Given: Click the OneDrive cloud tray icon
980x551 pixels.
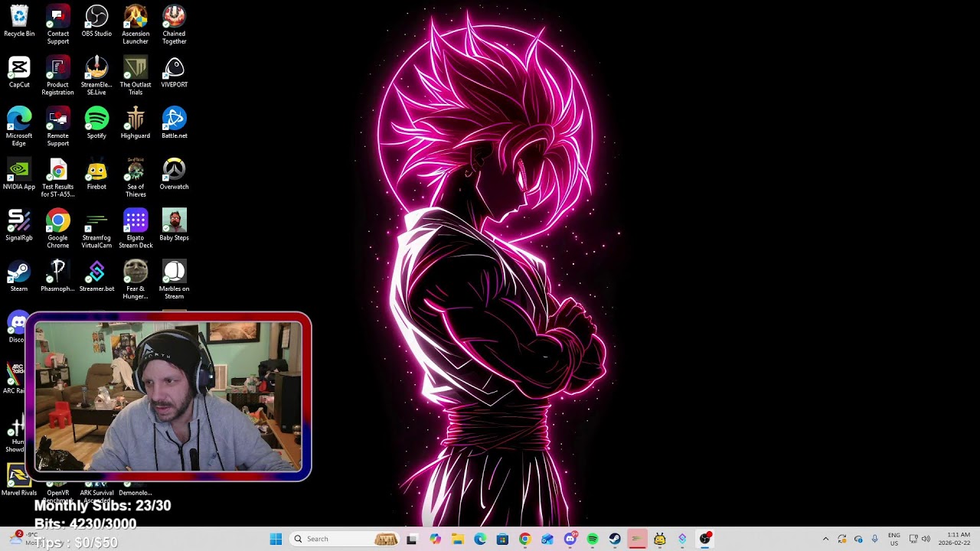Looking at the screenshot, I should point(858,539).
